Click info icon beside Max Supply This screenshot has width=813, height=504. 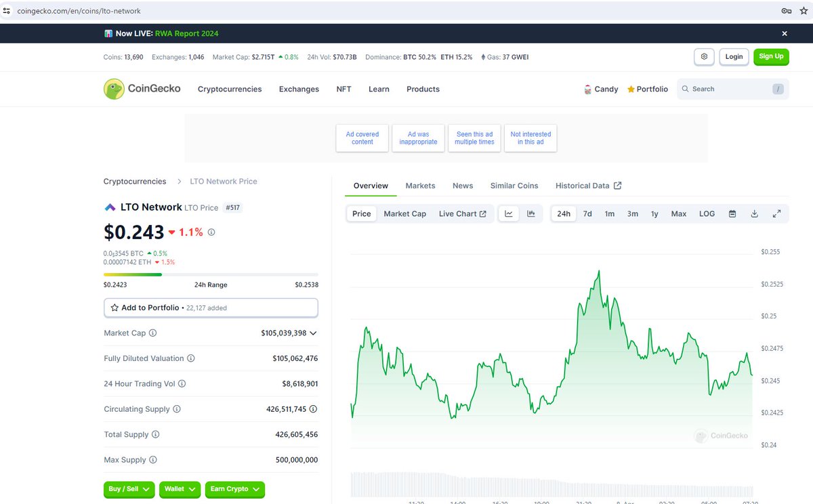[152, 460]
